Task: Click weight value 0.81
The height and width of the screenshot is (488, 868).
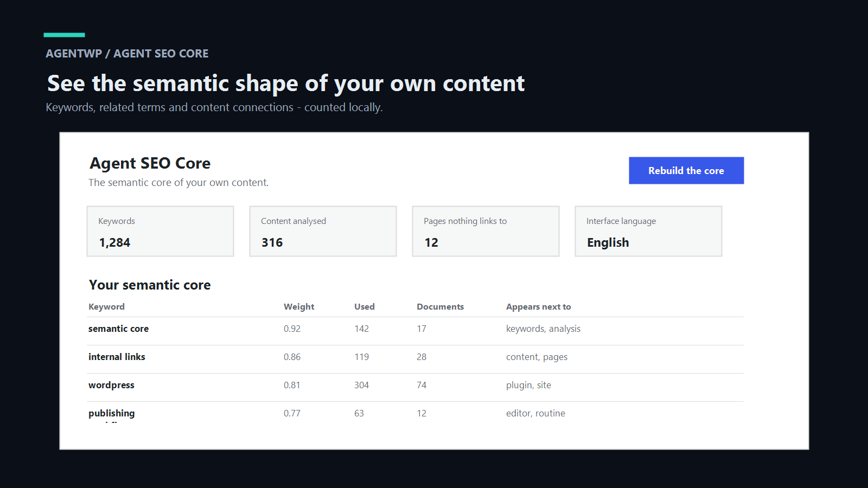Action: pyautogui.click(x=292, y=385)
